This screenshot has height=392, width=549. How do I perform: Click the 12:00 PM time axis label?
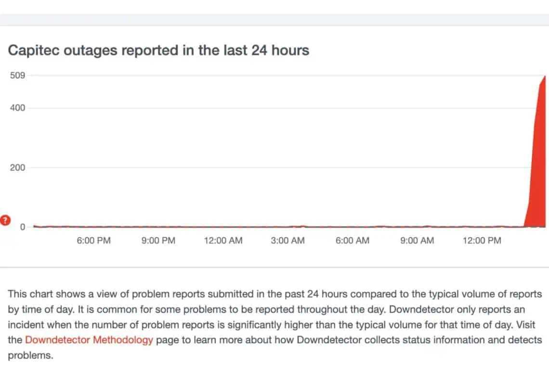coord(482,240)
